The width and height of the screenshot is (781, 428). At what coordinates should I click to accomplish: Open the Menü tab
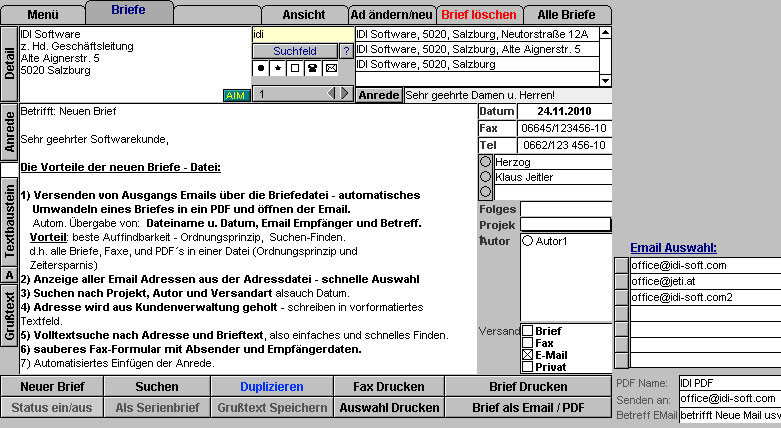(x=43, y=15)
